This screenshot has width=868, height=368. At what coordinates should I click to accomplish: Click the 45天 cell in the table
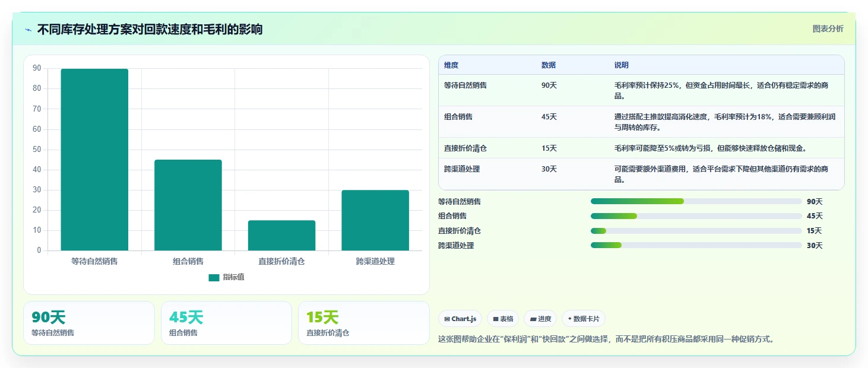click(549, 117)
